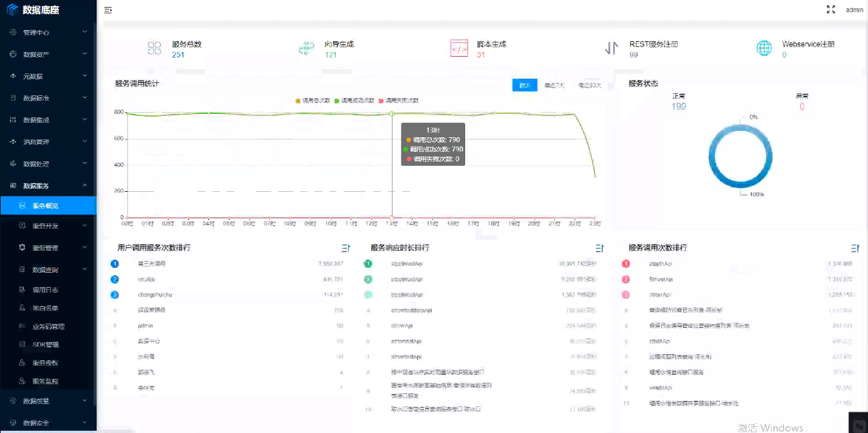This screenshot has width=868, height=433.
Task: Open the admin user menu
Action: [x=854, y=10]
